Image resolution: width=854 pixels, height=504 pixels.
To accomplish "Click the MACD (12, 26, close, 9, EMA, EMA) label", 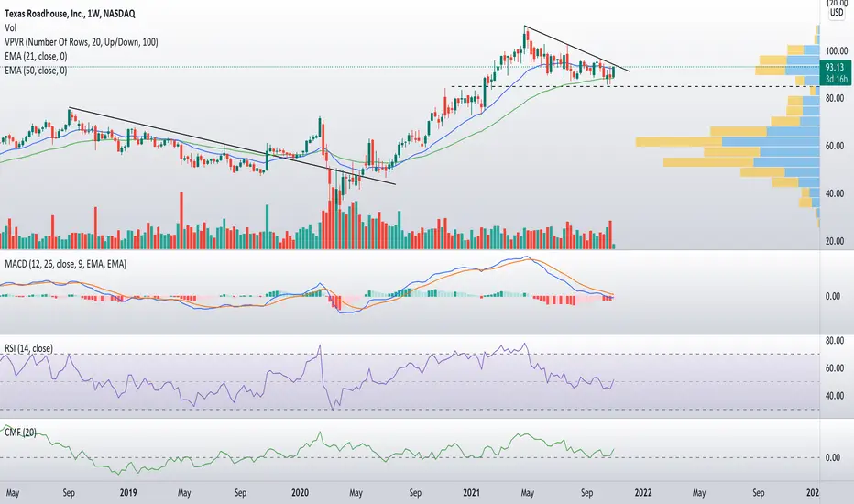I will point(65,264).
